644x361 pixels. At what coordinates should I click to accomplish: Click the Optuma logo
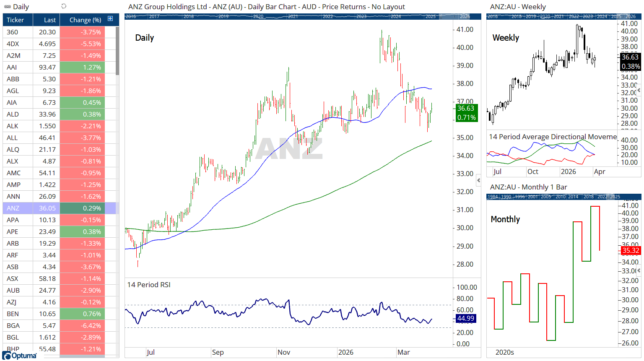(19, 356)
